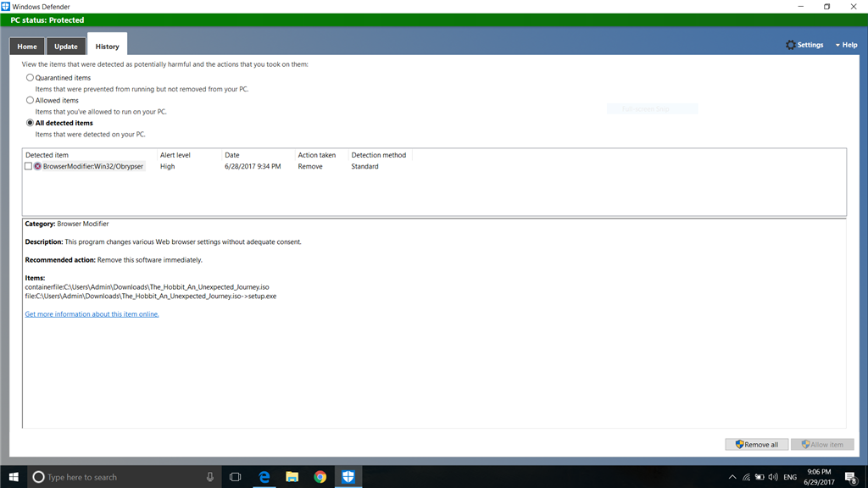Image resolution: width=868 pixels, height=488 pixels.
Task: Click the Type here to search box
Action: (125, 477)
